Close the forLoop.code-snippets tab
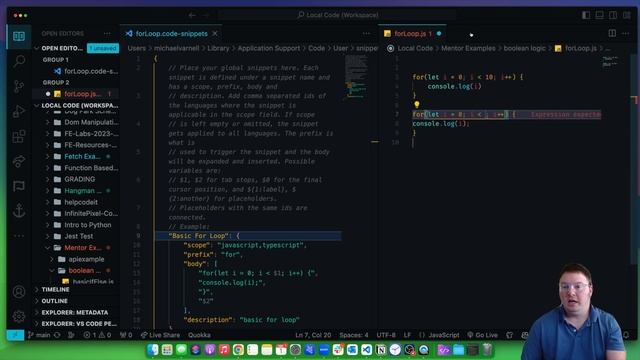This screenshot has height=360, width=640. tap(215, 33)
